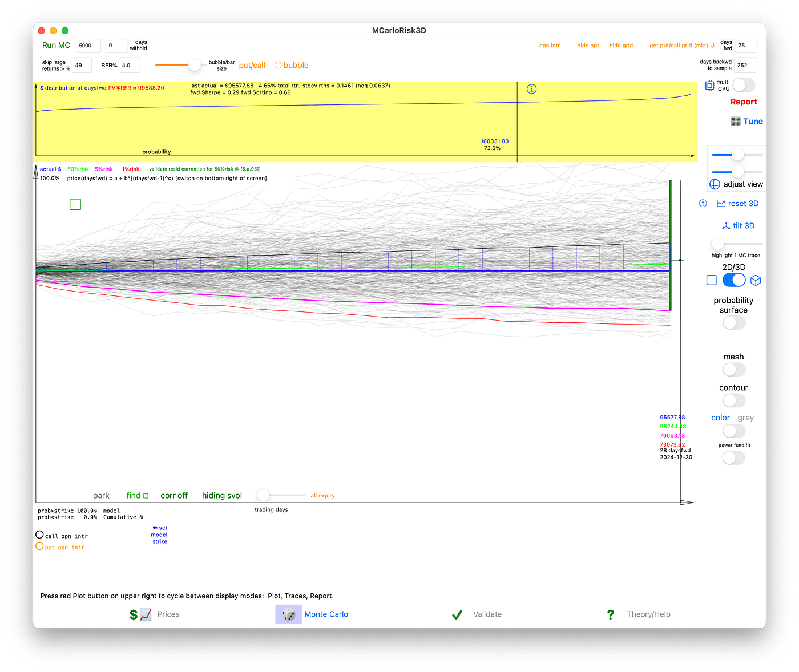This screenshot has width=799, height=672.
Task: Click the 100031.80 value in the distribution
Action: [494, 141]
